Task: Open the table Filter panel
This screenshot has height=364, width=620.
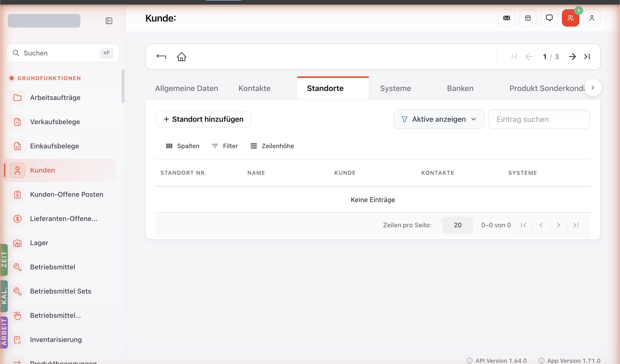Action: tap(225, 146)
